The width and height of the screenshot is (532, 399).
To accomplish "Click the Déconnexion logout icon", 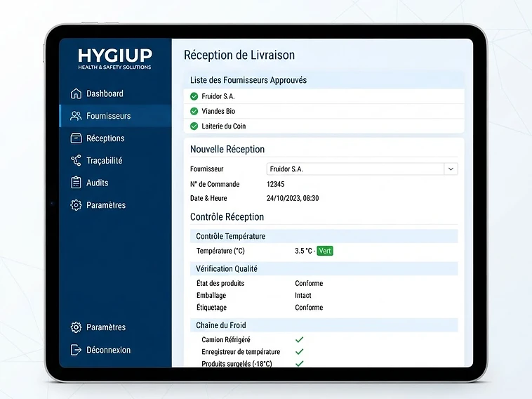I will coord(76,350).
